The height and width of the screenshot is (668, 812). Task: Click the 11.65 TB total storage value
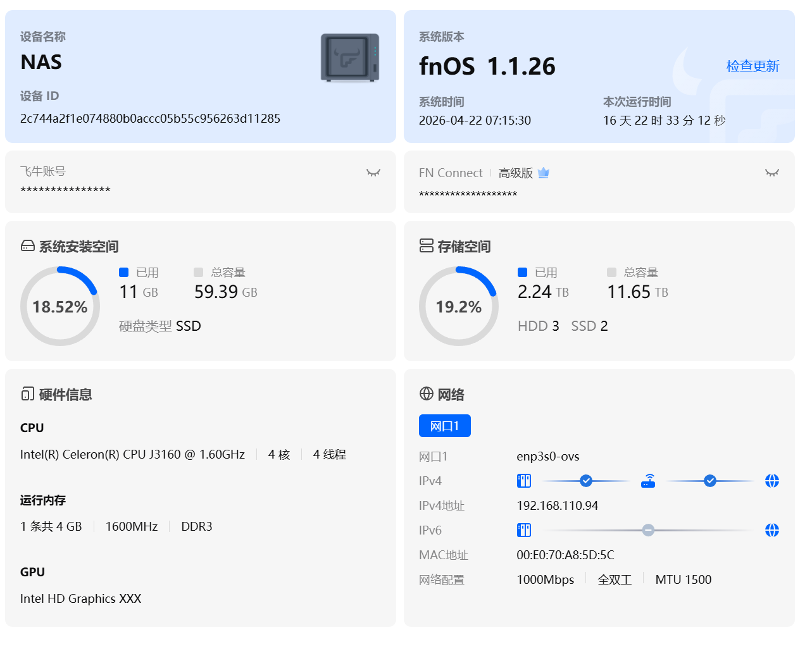tap(638, 292)
